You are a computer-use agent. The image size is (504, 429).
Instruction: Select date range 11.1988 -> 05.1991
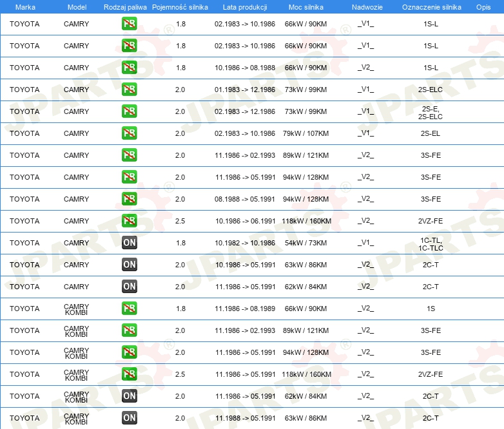246,418
